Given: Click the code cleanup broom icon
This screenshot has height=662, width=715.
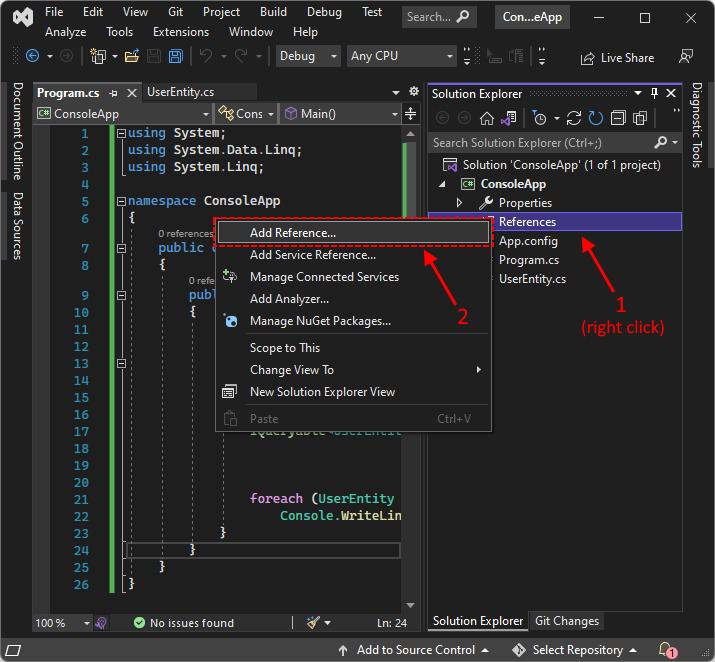Looking at the screenshot, I should click(314, 622).
